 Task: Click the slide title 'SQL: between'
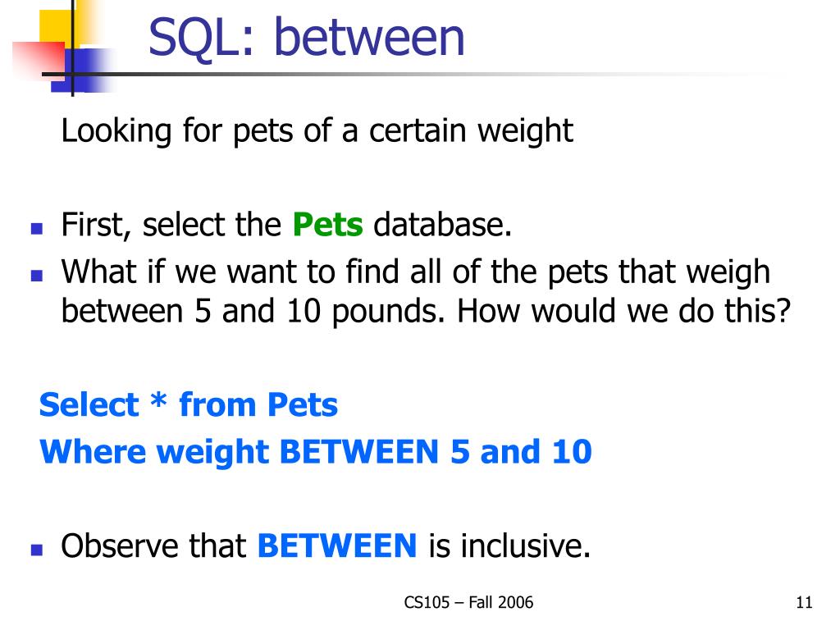[306, 38]
